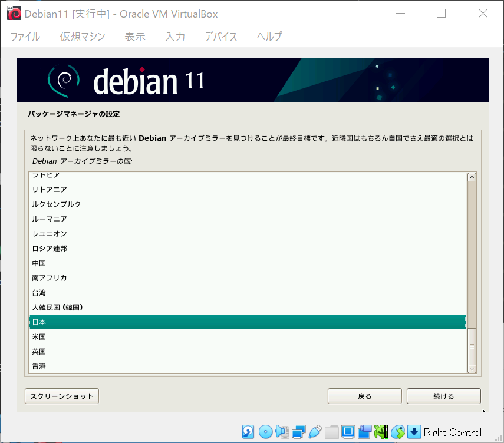Open the 入力 menu
The image size is (504, 443).
tap(175, 37)
